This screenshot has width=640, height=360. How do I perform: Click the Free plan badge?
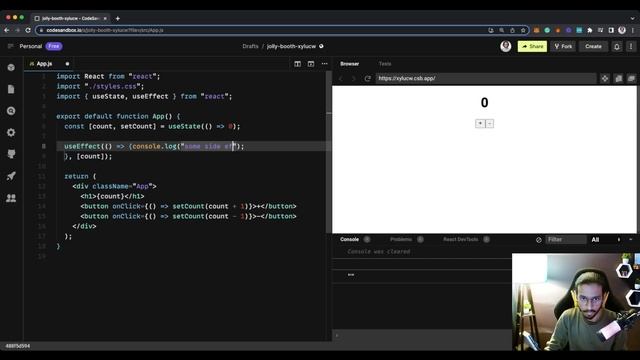(x=54, y=46)
